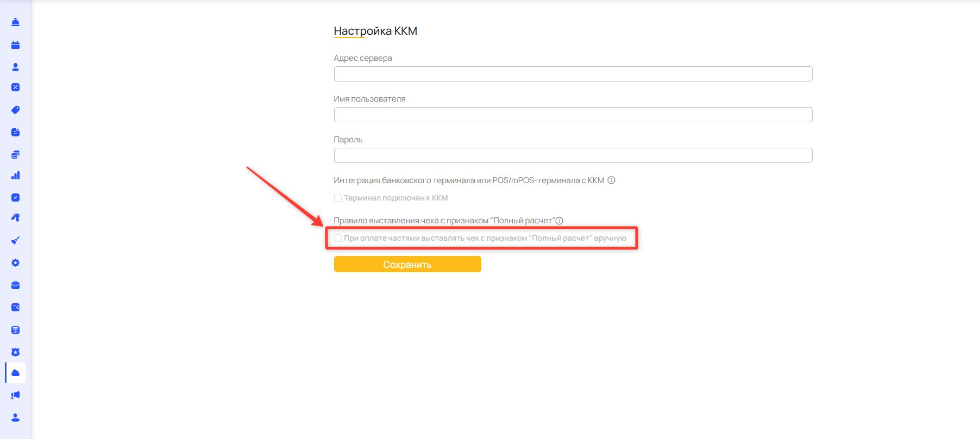Toggle the "При оплате частями" checkbox
This screenshot has width=980, height=439.
coord(338,238)
